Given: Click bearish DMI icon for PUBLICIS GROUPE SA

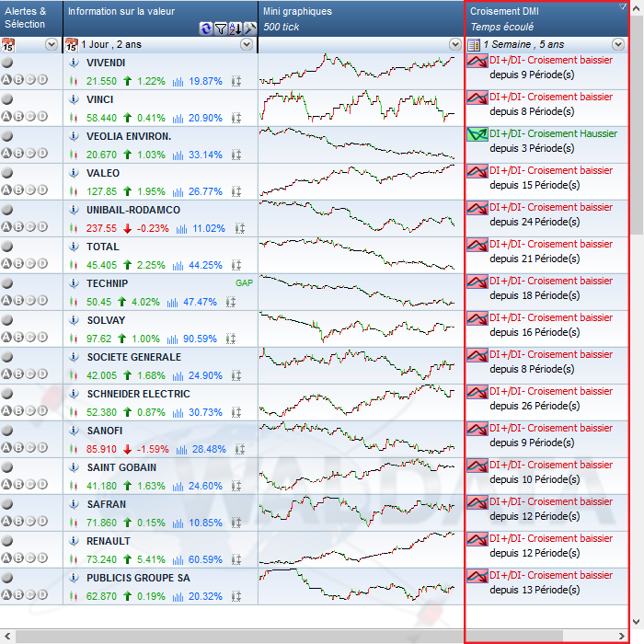Looking at the screenshot, I should coord(477,576).
